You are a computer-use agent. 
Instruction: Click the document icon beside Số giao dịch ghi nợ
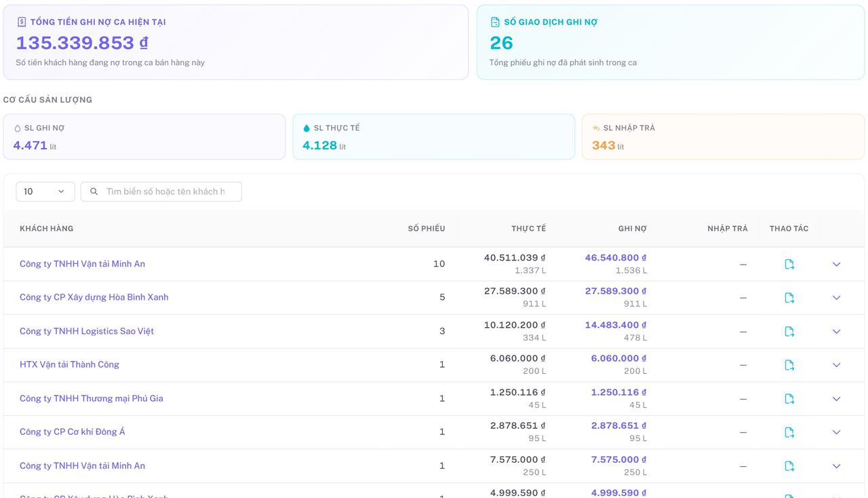495,22
